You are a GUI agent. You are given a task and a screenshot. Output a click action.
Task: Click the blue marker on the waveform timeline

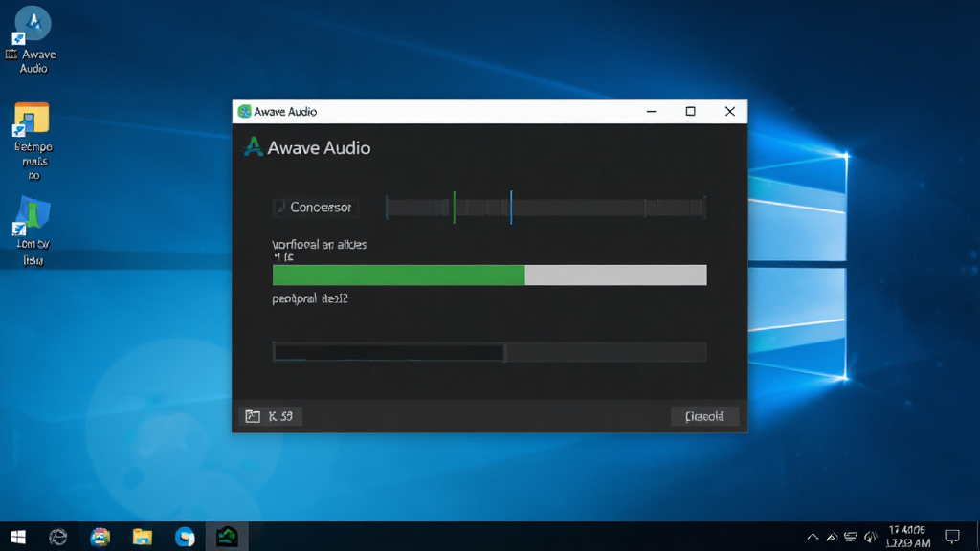point(511,208)
